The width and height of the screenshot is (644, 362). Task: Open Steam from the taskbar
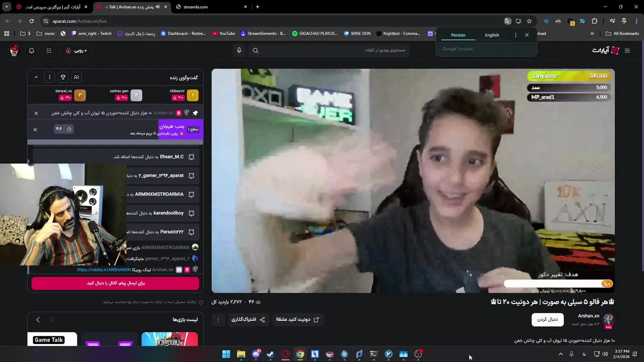click(x=270, y=354)
